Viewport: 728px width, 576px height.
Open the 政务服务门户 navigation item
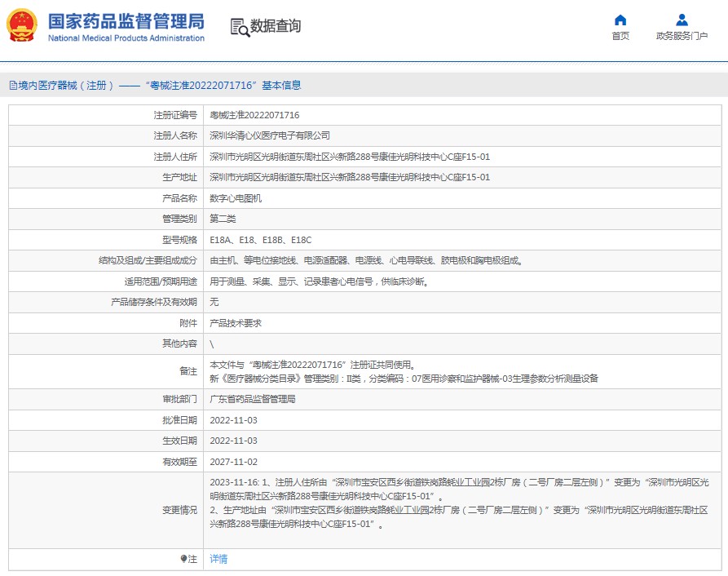coord(682,36)
